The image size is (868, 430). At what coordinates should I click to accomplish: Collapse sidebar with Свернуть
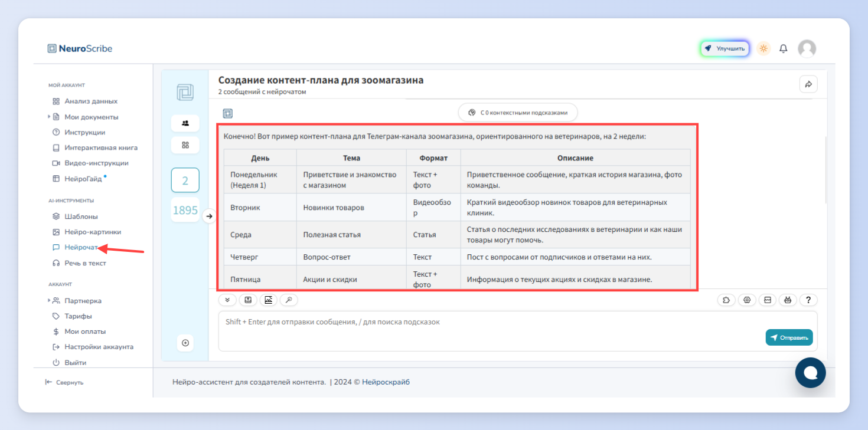64,382
